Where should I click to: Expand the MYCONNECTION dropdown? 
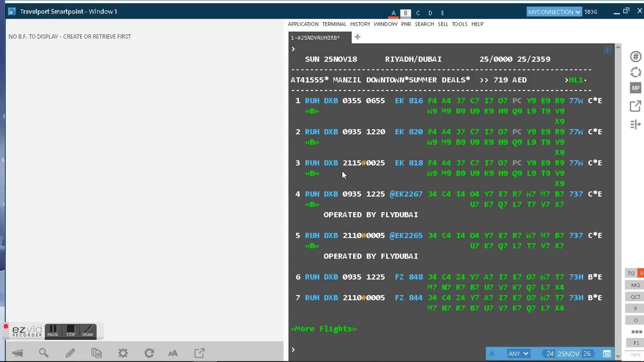[x=554, y=12]
